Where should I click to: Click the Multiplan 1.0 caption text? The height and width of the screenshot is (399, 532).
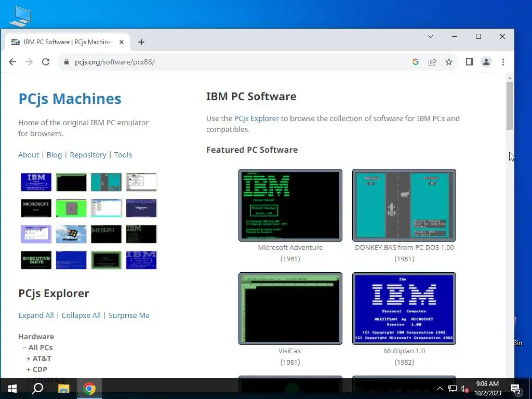(404, 351)
